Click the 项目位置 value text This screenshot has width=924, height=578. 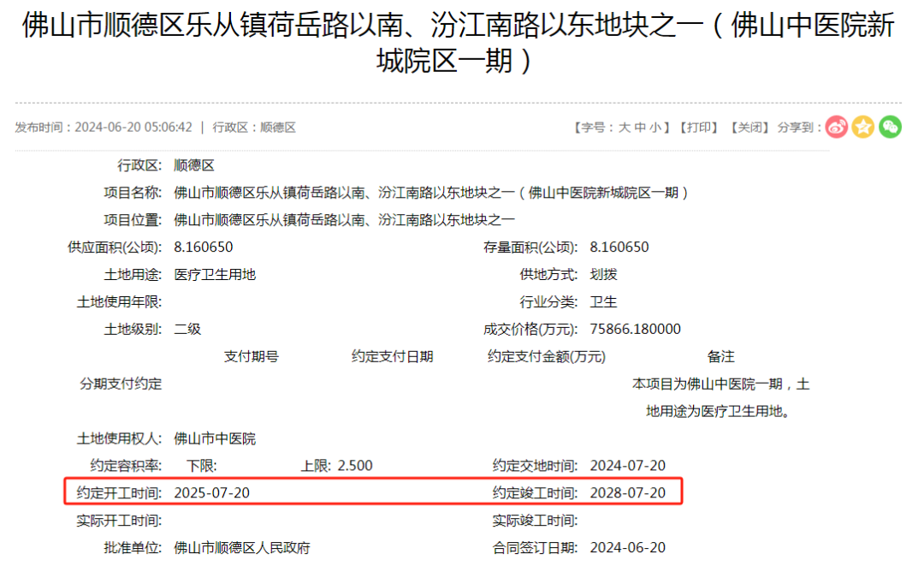[344, 220]
